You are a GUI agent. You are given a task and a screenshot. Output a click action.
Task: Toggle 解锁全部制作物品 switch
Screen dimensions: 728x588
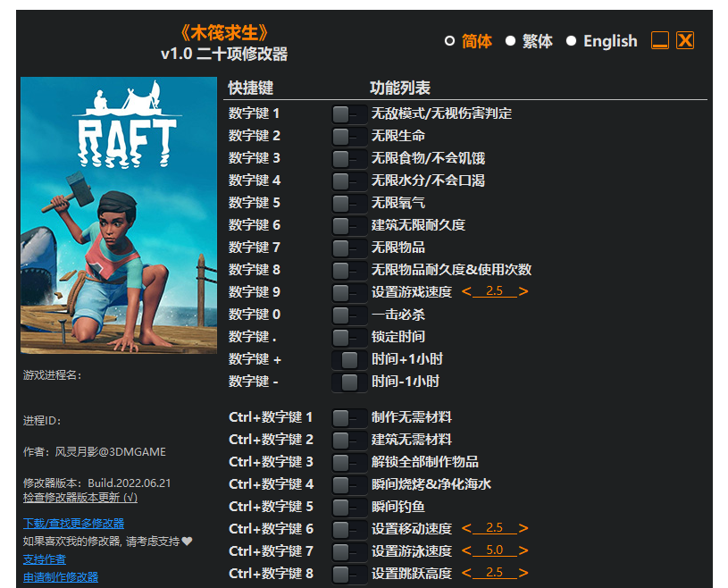pos(349,462)
